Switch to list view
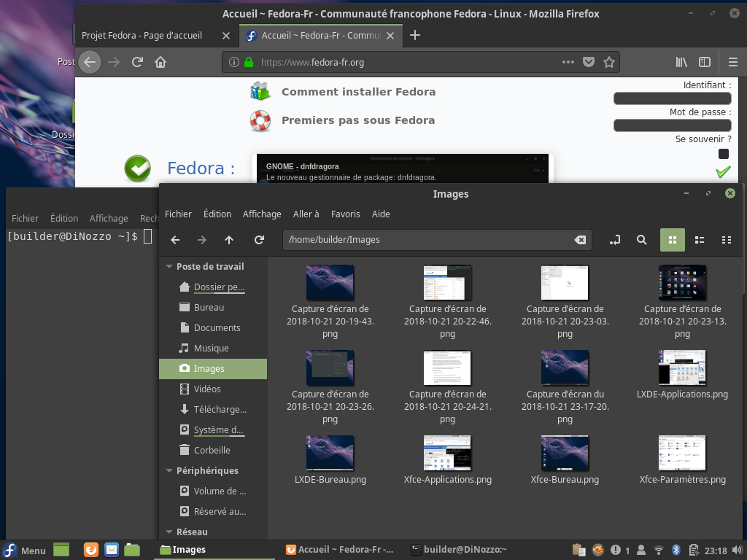Viewport: 747px width, 560px height. 700,240
